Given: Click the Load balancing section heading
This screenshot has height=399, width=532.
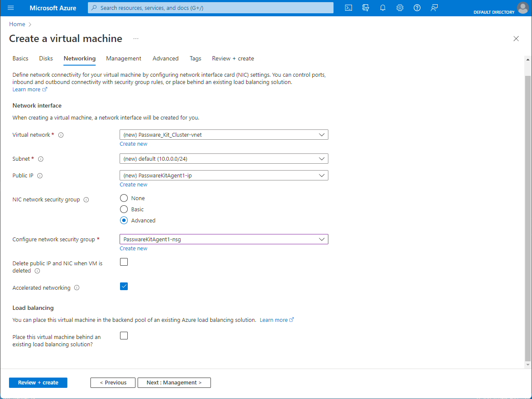Looking at the screenshot, I should [x=33, y=308].
